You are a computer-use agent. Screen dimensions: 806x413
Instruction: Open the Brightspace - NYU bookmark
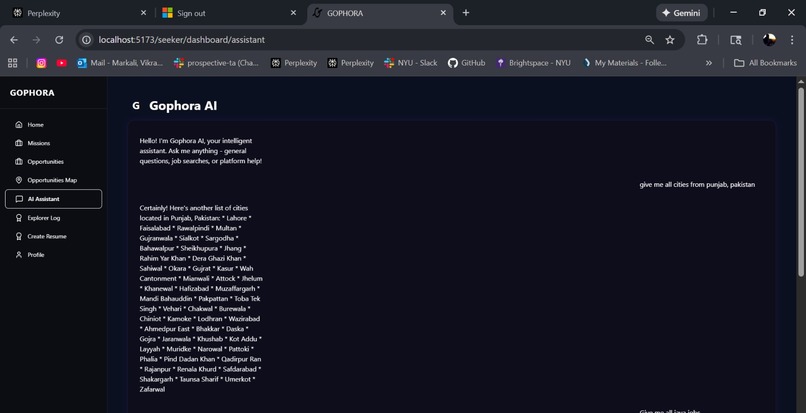pos(534,63)
